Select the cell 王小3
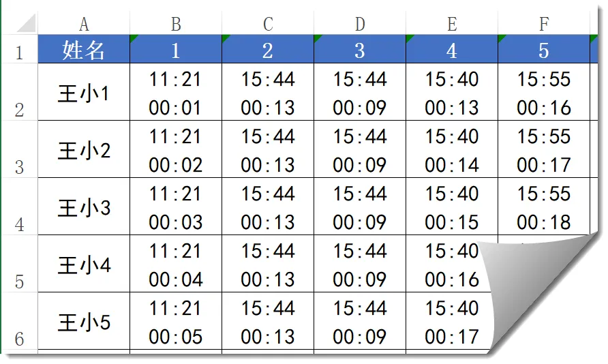 point(84,207)
